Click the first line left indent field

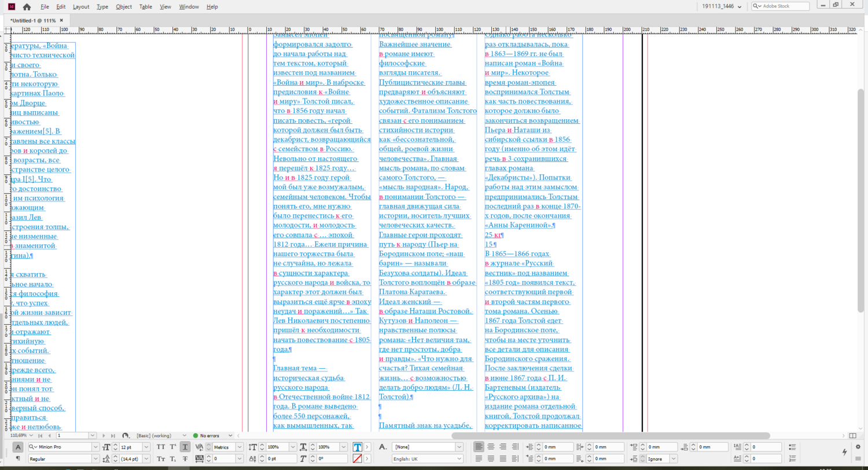[557, 458]
